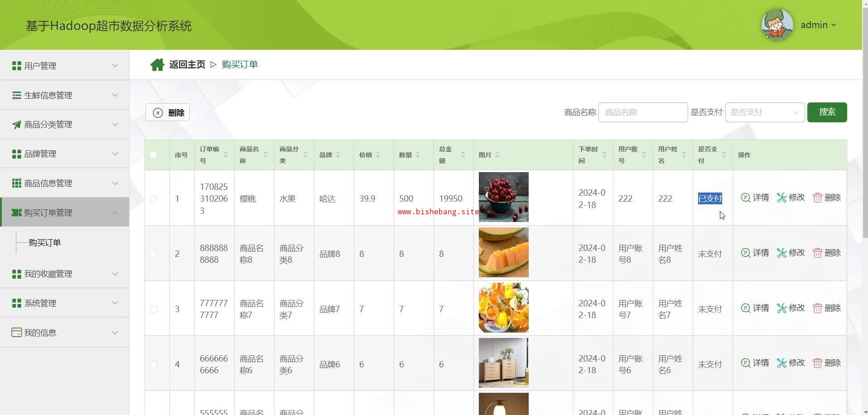Viewport: 868px width, 415px height.
Task: Open the admin account dropdown
Action: 818,25
